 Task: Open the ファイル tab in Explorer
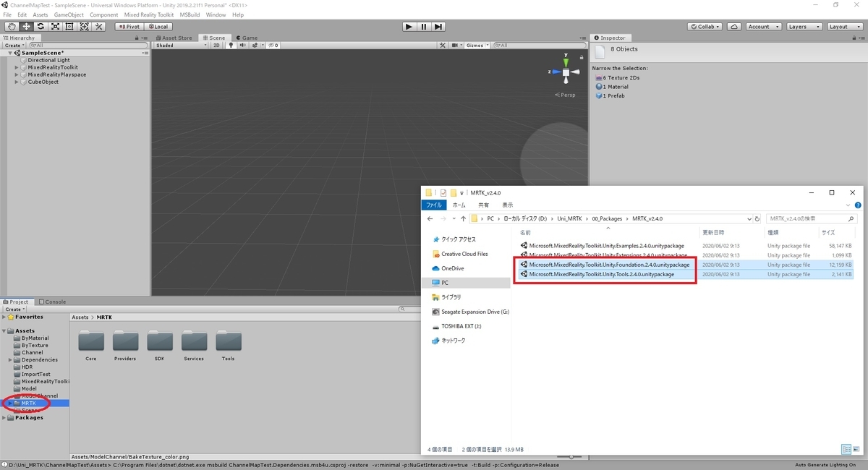[433, 205]
